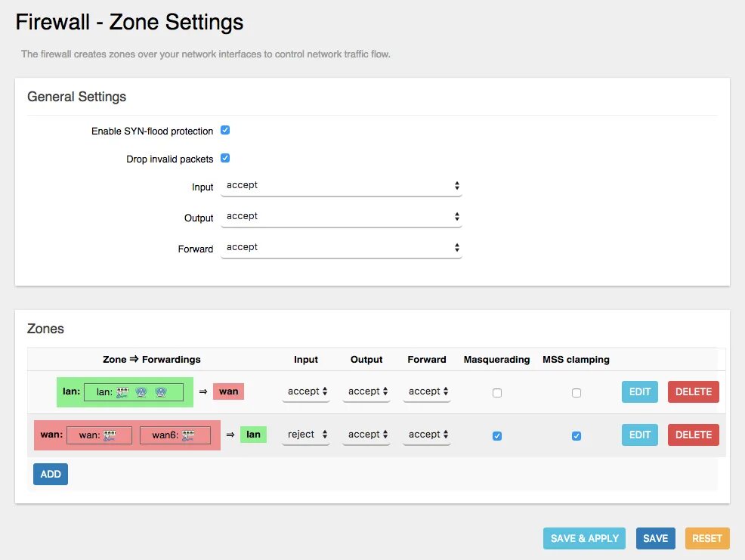Viewport: 745px width, 560px height.
Task: Enable Masquerading for the lan zone
Action: click(496, 393)
